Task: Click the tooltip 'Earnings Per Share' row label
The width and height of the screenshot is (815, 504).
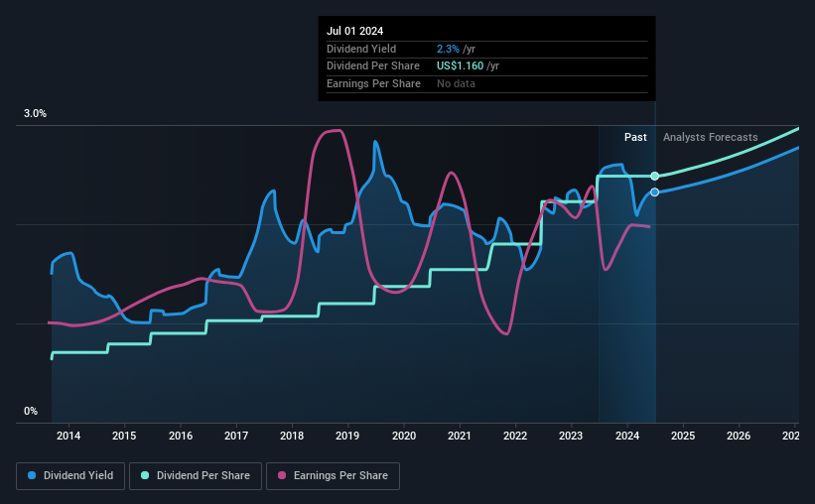Action: pyautogui.click(x=373, y=83)
